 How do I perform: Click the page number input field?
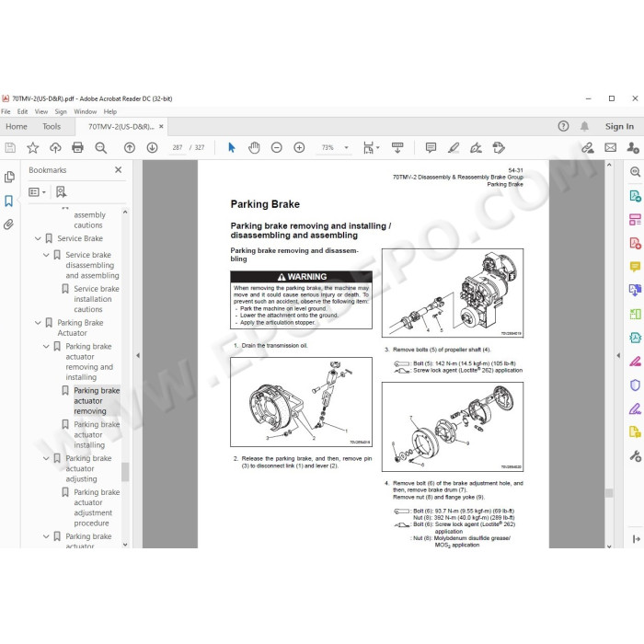point(178,147)
